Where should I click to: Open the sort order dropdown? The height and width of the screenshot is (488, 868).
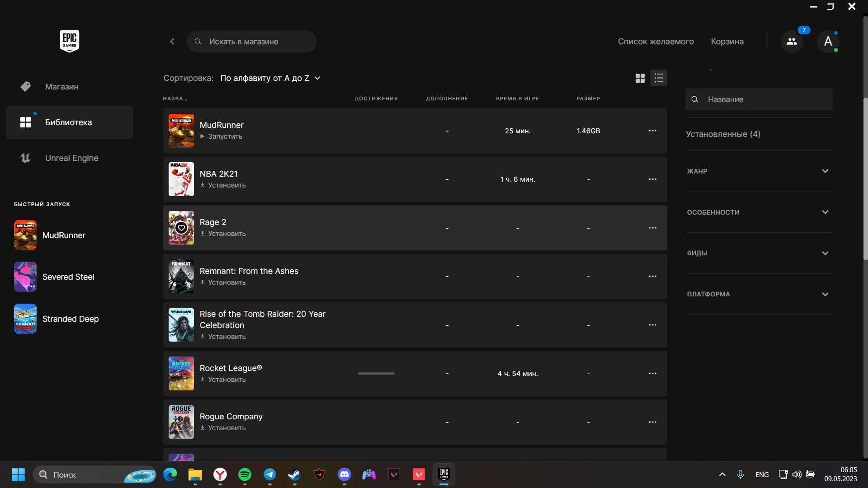(270, 78)
